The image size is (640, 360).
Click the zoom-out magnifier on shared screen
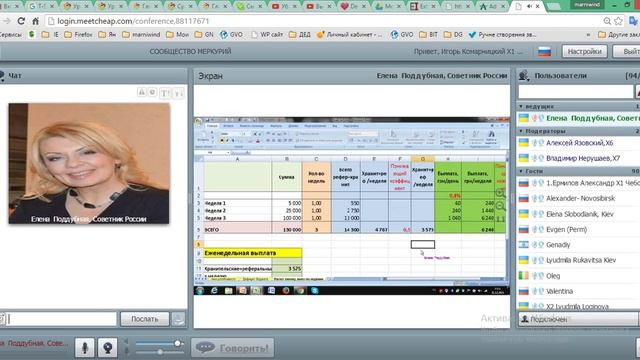click(x=500, y=206)
